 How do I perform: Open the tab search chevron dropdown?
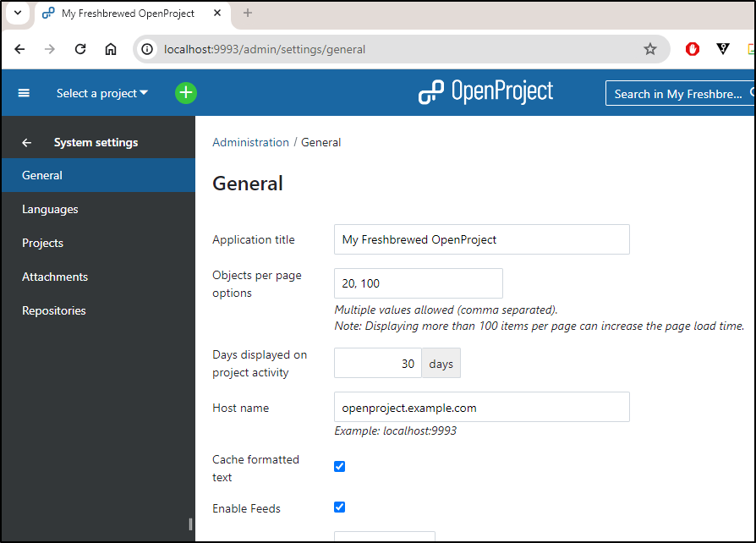pyautogui.click(x=18, y=13)
